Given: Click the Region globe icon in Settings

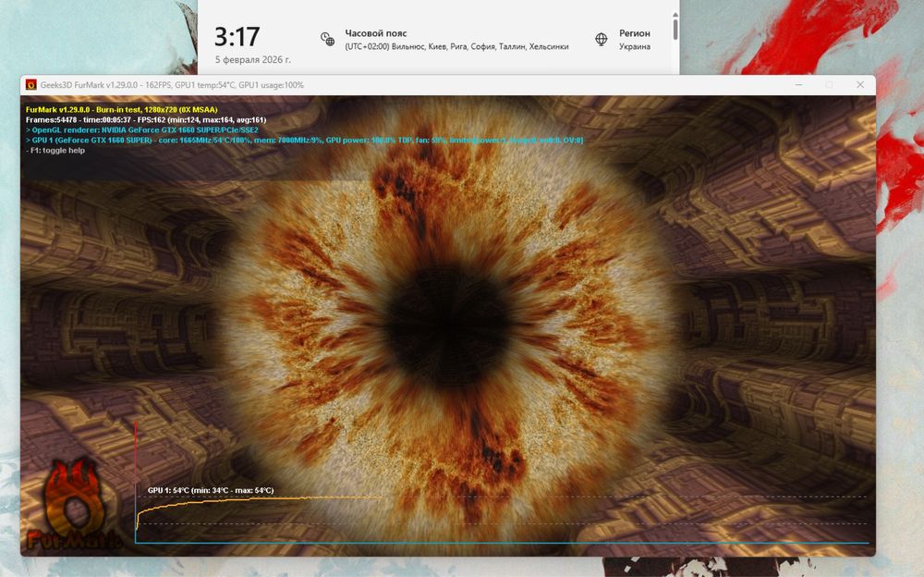Looking at the screenshot, I should [602, 39].
